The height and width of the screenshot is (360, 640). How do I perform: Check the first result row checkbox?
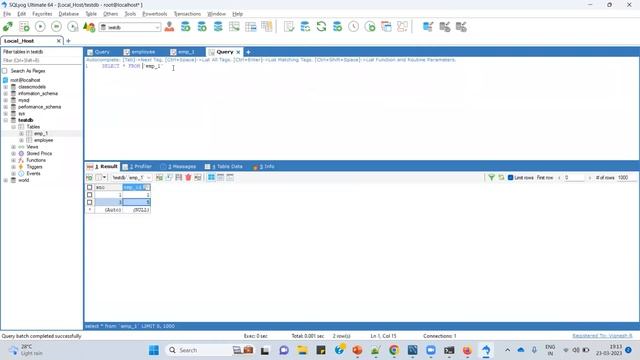click(89, 195)
